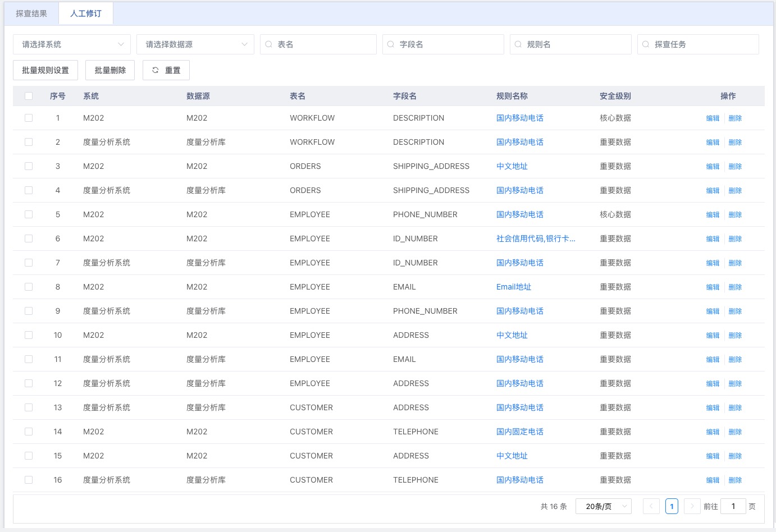Click the page jump number input box
Image resolution: width=776 pixels, height=532 pixels.
[x=733, y=506]
